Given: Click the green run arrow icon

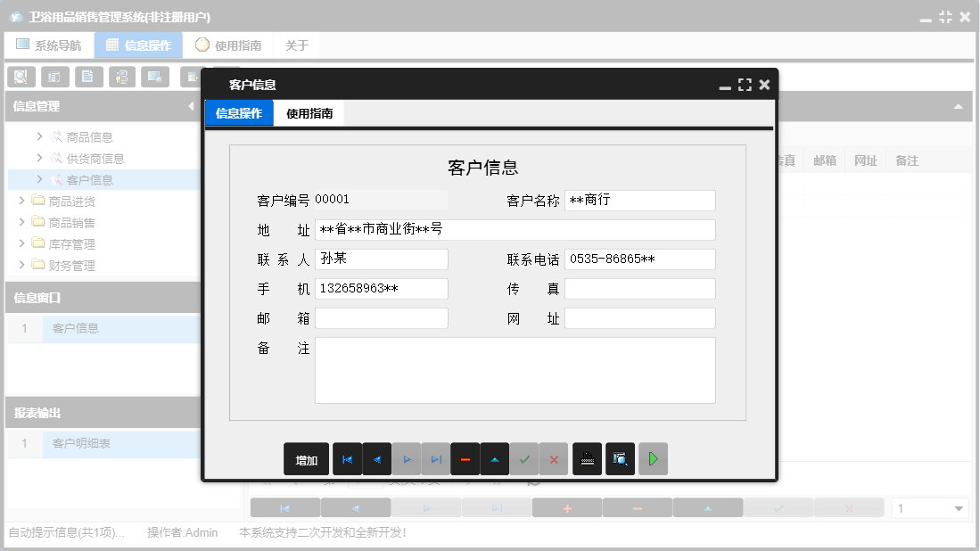Looking at the screenshot, I should pos(652,458).
